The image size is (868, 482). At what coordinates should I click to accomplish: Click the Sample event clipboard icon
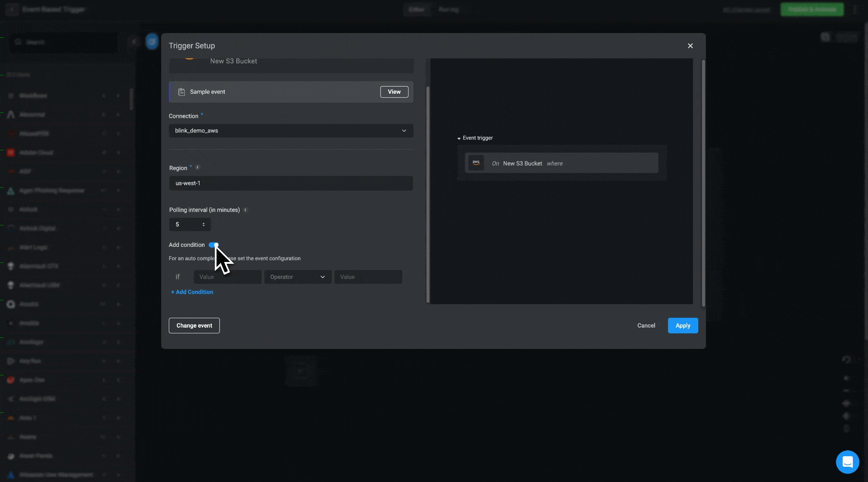(181, 92)
